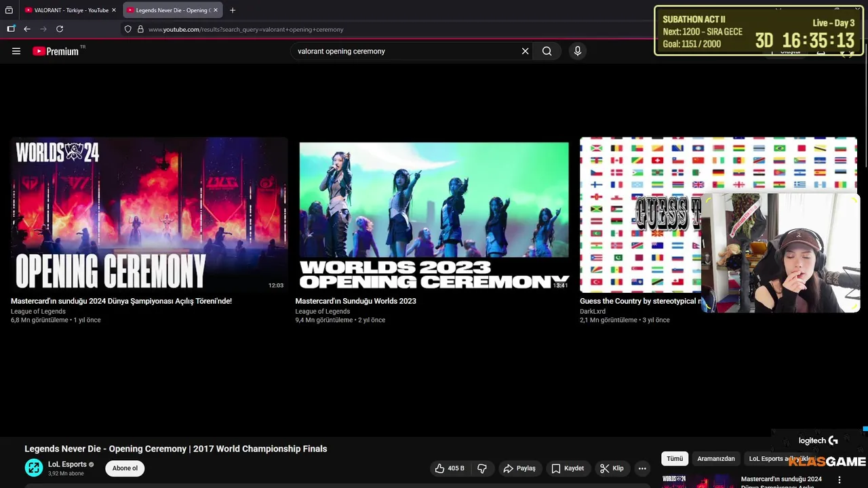Switch to the Legends Never Die tab
The width and height of the screenshot is (868, 488).
[x=172, y=10]
